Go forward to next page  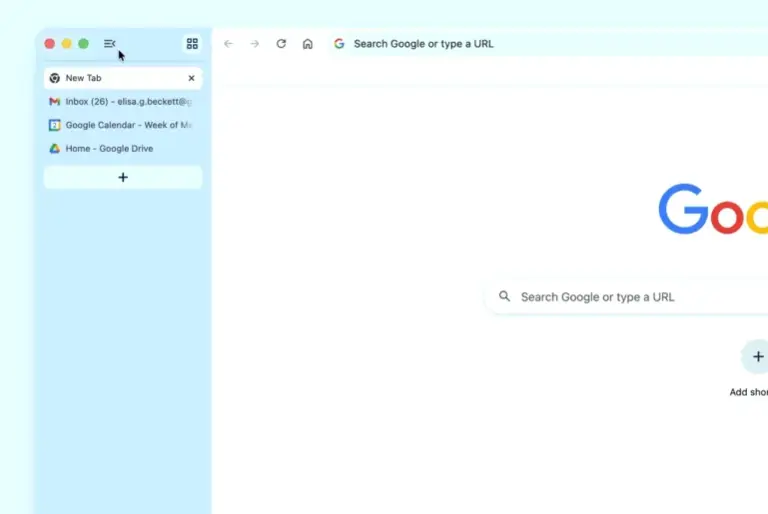[x=255, y=44]
